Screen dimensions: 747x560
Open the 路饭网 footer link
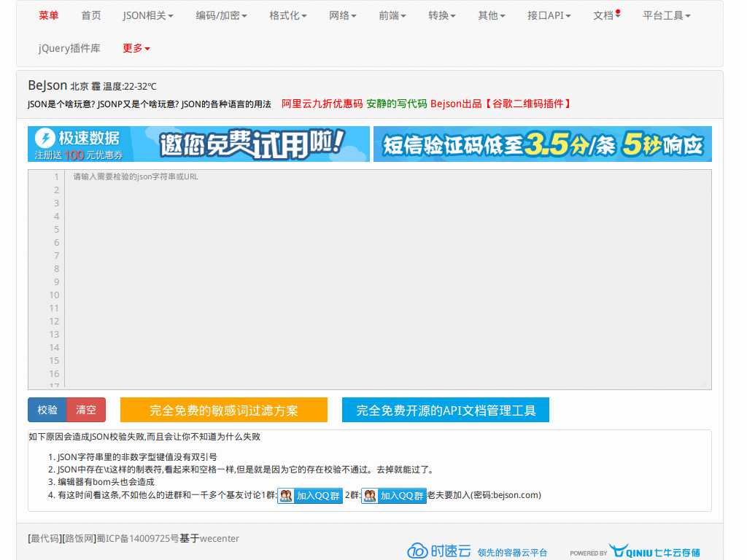(x=79, y=539)
